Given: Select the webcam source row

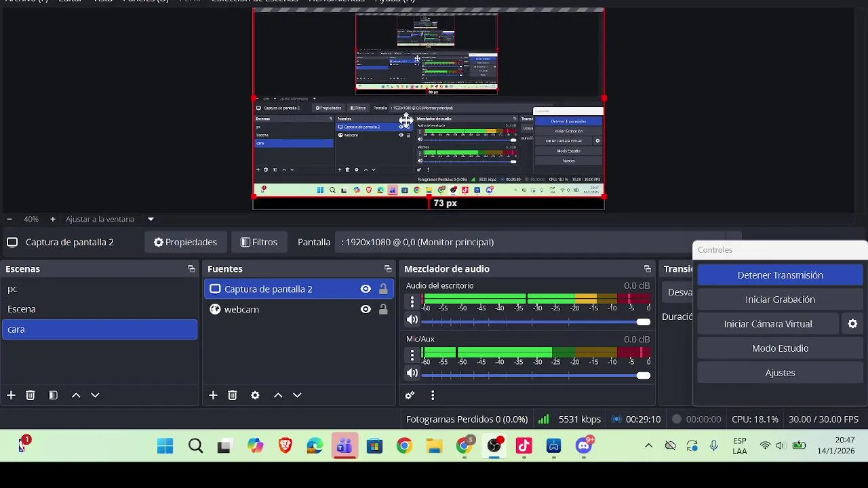Looking at the screenshot, I should pyautogui.click(x=299, y=309).
